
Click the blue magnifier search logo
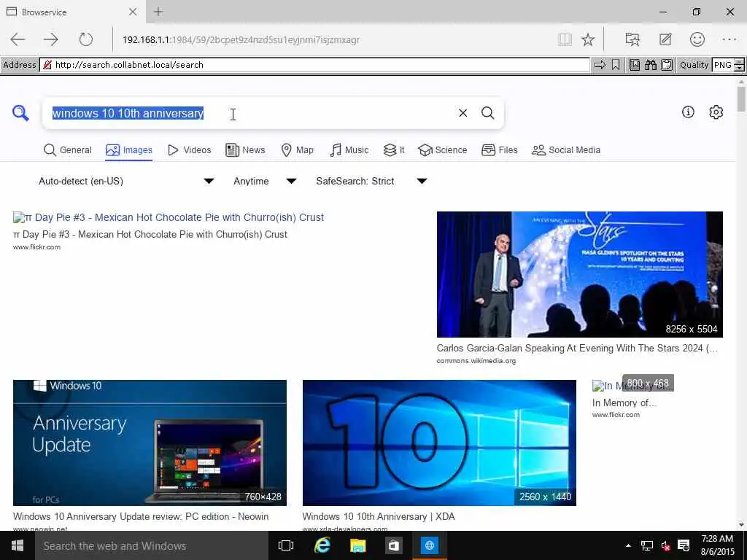point(20,113)
